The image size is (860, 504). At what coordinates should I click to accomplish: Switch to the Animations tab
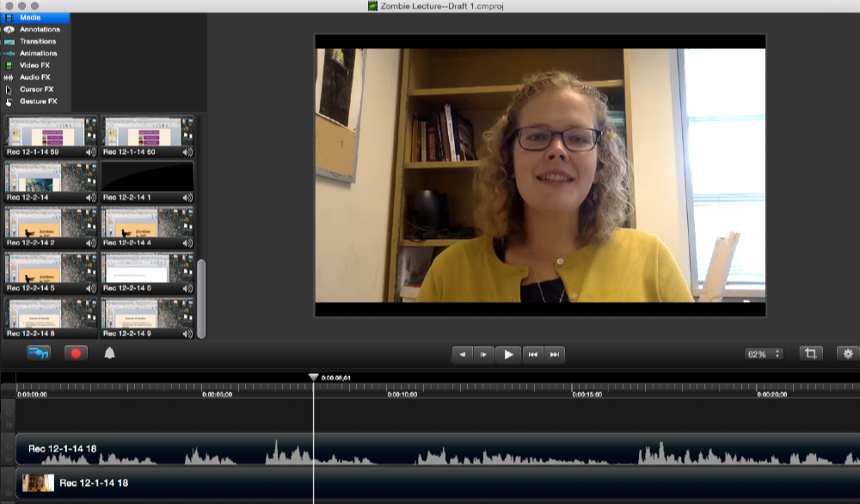coord(35,53)
